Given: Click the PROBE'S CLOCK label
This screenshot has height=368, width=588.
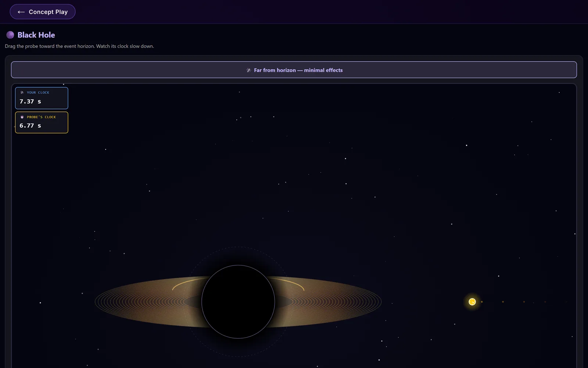Looking at the screenshot, I should coord(41,117).
